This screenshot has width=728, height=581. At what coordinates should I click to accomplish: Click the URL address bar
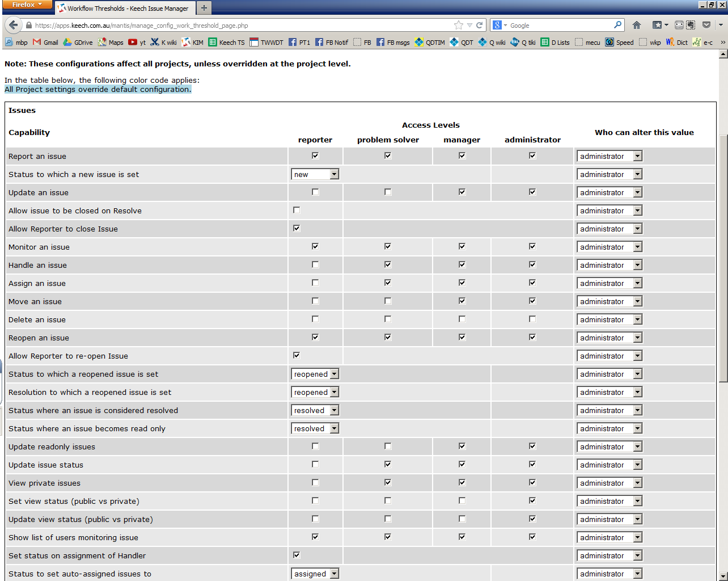[x=238, y=26]
